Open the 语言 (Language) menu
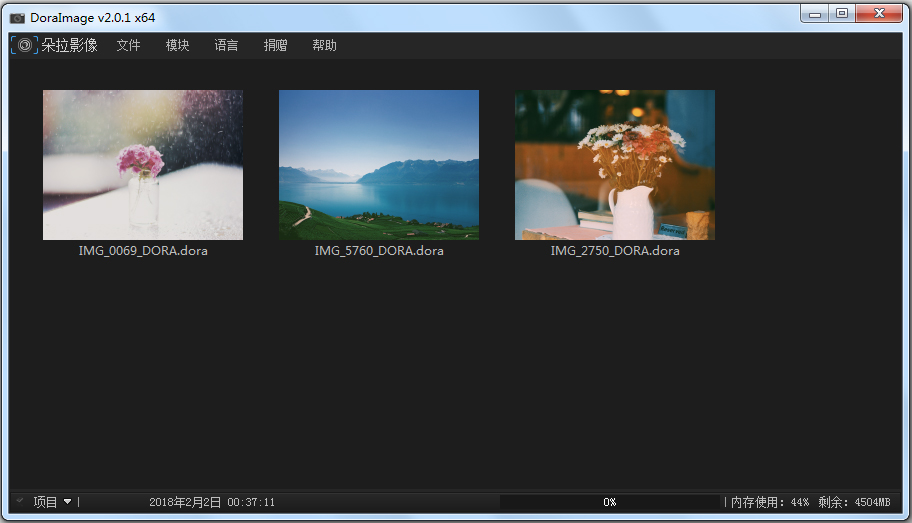The height and width of the screenshot is (523, 912). (226, 45)
